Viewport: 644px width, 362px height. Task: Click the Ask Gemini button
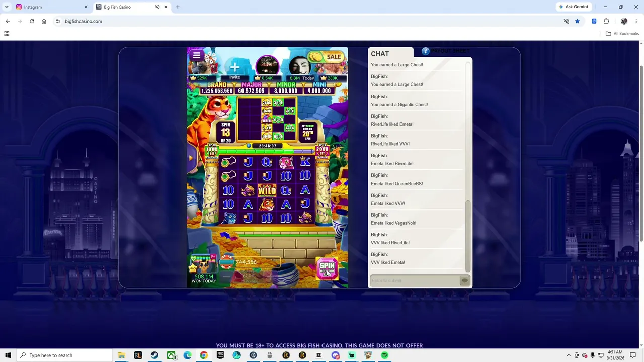pyautogui.click(x=573, y=7)
